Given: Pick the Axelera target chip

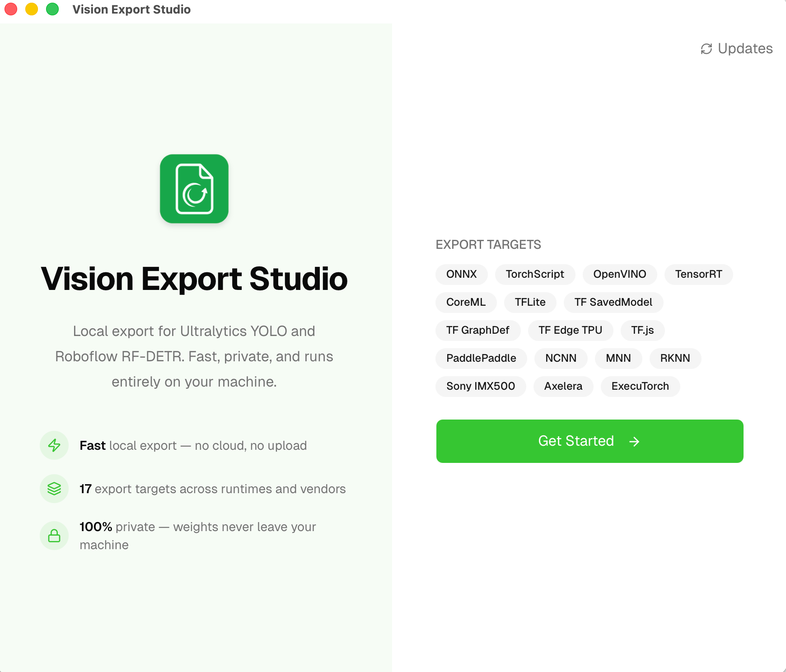Looking at the screenshot, I should click(563, 386).
